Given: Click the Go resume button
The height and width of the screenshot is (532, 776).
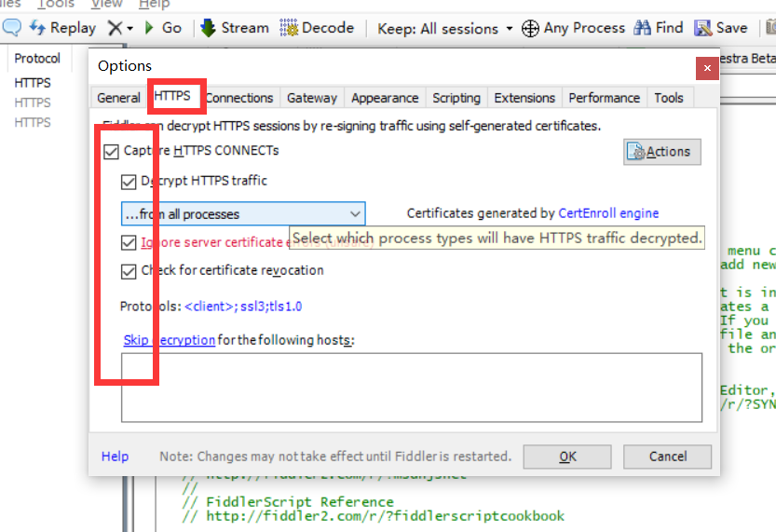Looking at the screenshot, I should [163, 28].
